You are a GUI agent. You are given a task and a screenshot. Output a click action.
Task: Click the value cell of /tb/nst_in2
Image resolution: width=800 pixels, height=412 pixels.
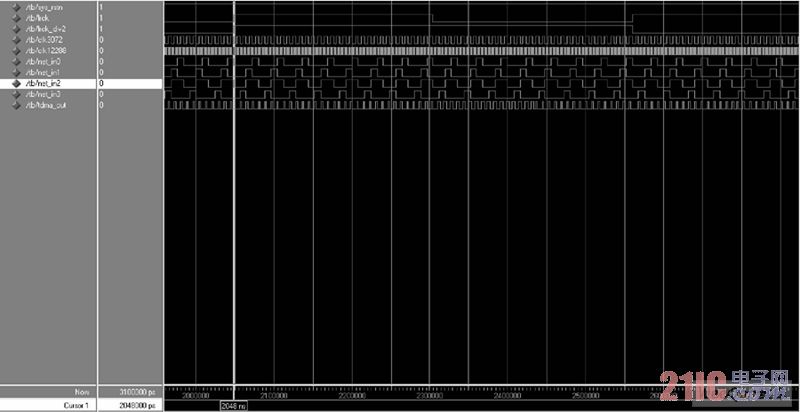(129, 84)
